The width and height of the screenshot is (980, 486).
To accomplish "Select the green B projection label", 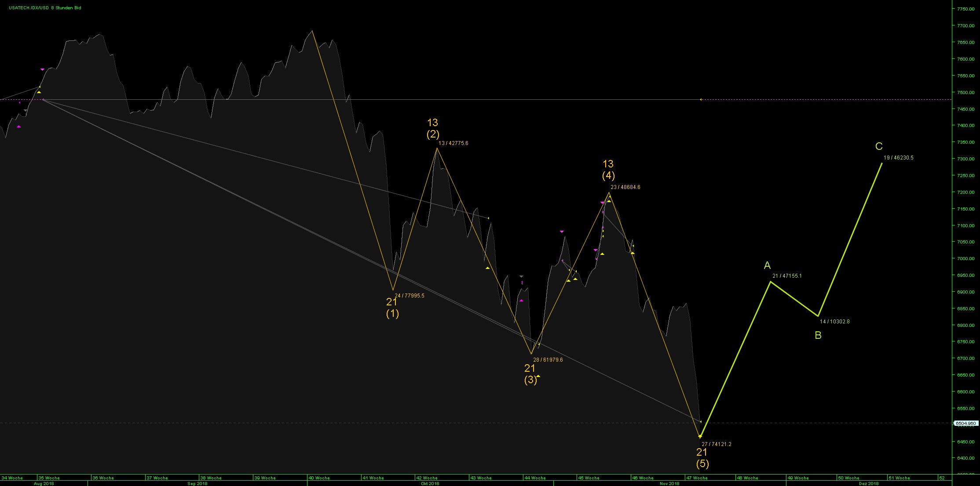I will (818, 335).
